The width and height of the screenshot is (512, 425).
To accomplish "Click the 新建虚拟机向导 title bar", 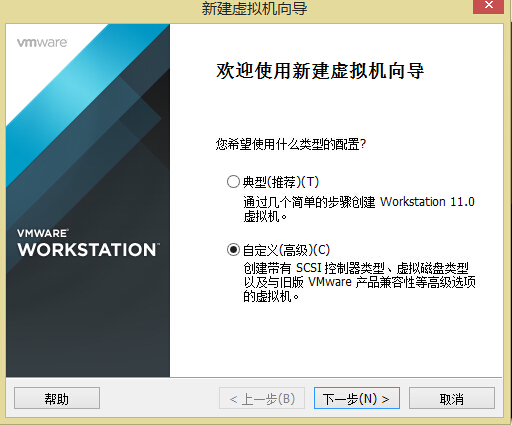I will pos(254,8).
